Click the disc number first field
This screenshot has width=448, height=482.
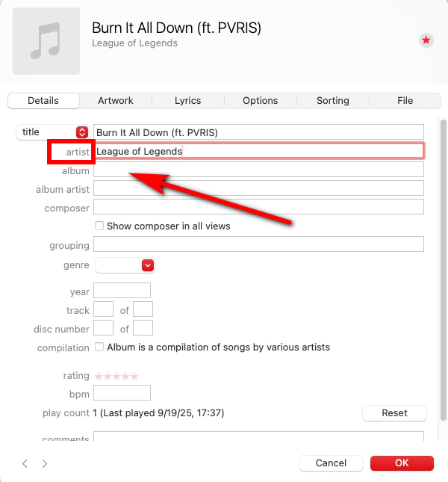click(104, 328)
